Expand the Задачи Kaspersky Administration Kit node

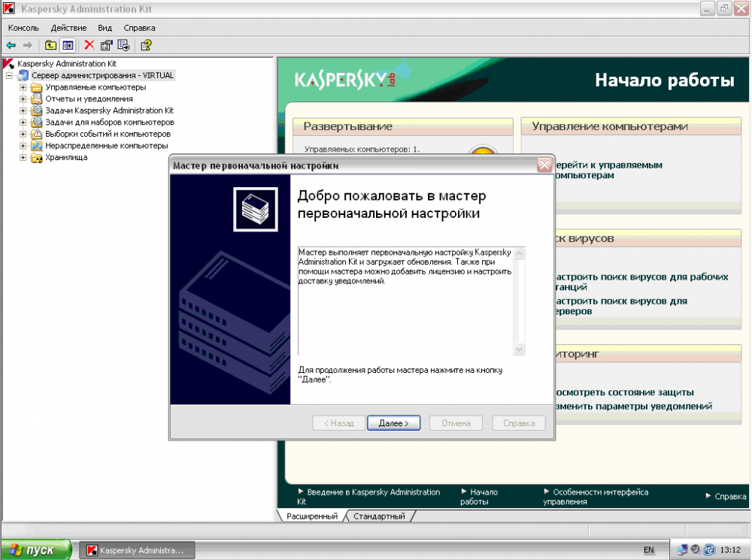(x=23, y=110)
